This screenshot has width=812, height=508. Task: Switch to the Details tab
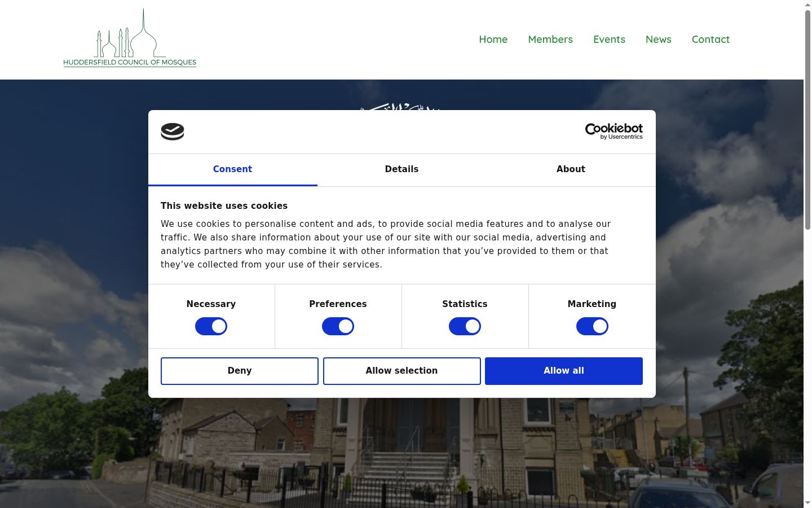(401, 169)
